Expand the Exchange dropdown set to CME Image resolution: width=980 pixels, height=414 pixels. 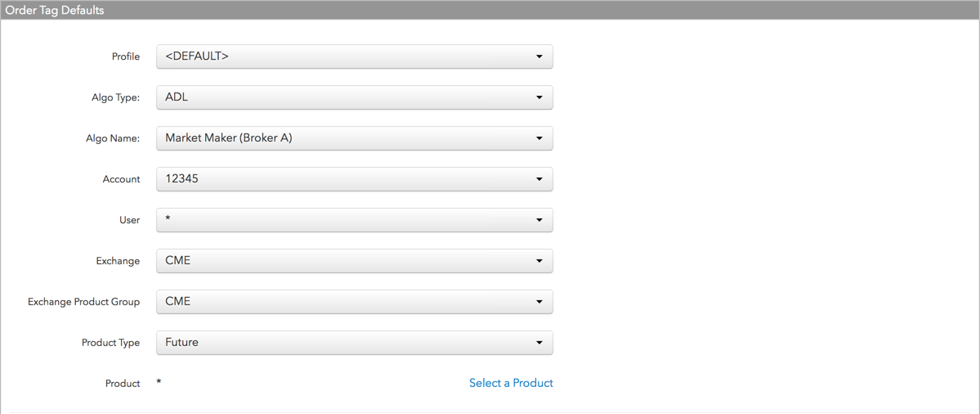(x=355, y=261)
